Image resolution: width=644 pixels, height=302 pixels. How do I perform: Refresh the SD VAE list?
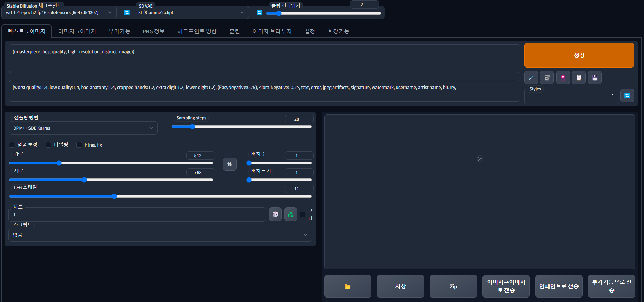pyautogui.click(x=259, y=12)
